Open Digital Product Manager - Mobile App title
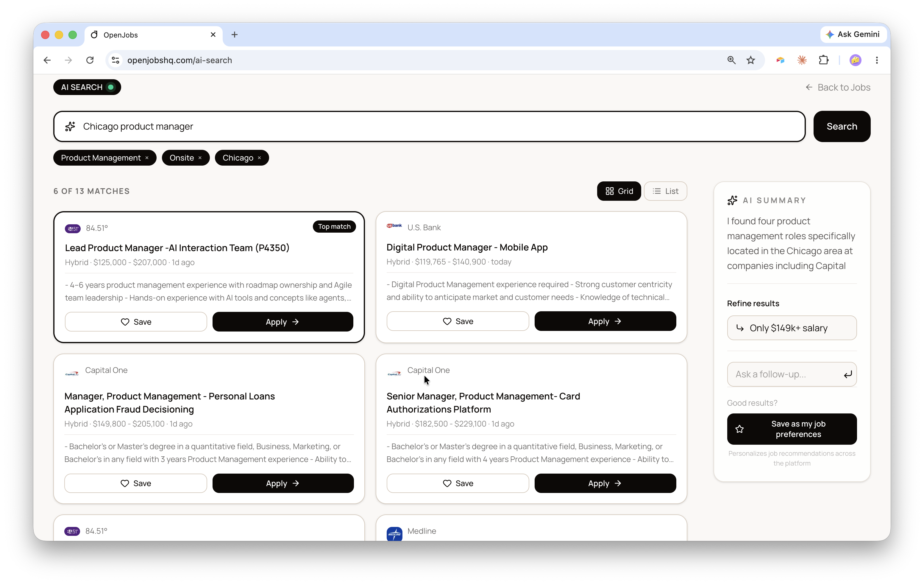Viewport: 924px width, 585px height. [467, 247]
